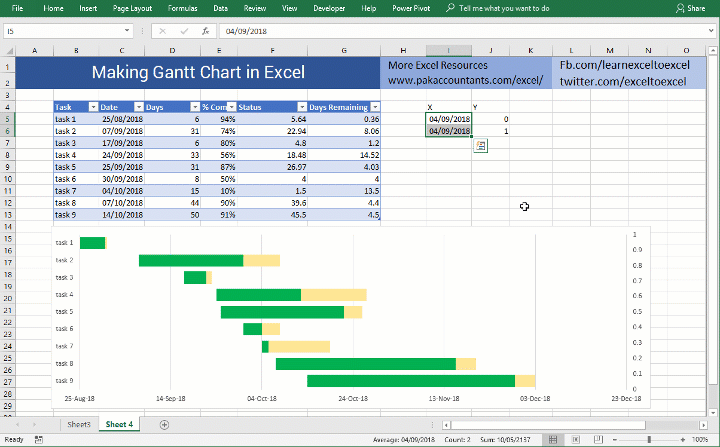
Task: Switch to the Sheet3 tab
Action: [79, 424]
